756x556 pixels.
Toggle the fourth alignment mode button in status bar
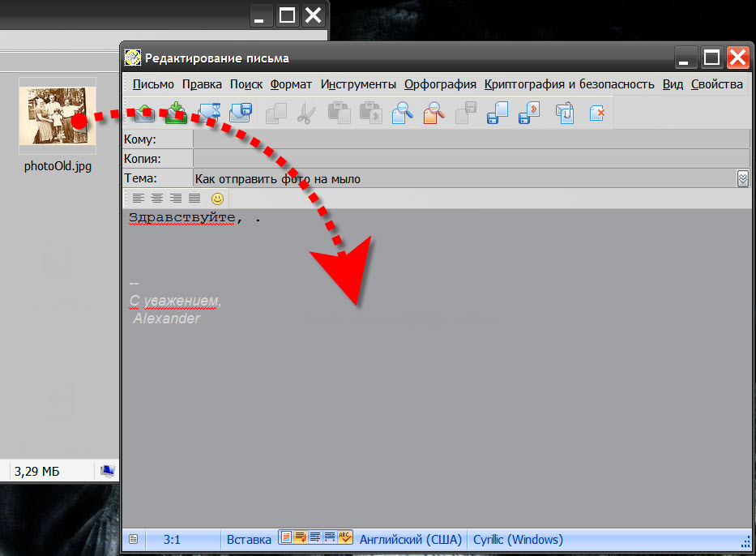(x=329, y=537)
